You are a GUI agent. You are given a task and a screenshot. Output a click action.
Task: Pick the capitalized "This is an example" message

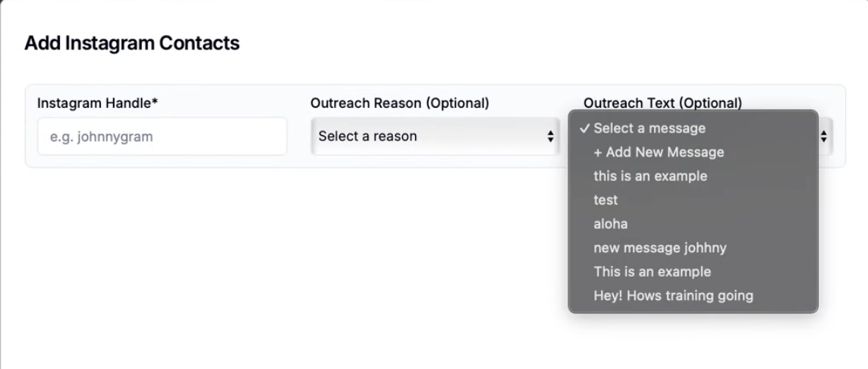tap(652, 271)
